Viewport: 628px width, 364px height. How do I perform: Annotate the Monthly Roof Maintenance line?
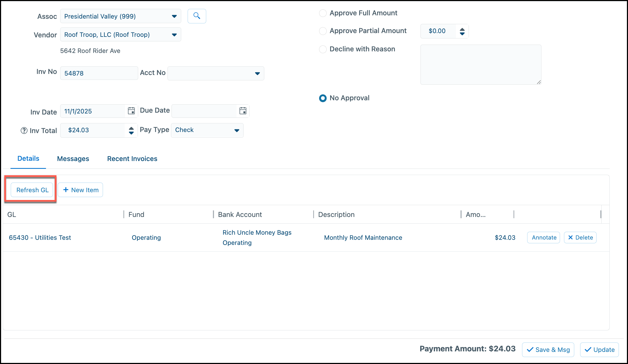point(544,238)
